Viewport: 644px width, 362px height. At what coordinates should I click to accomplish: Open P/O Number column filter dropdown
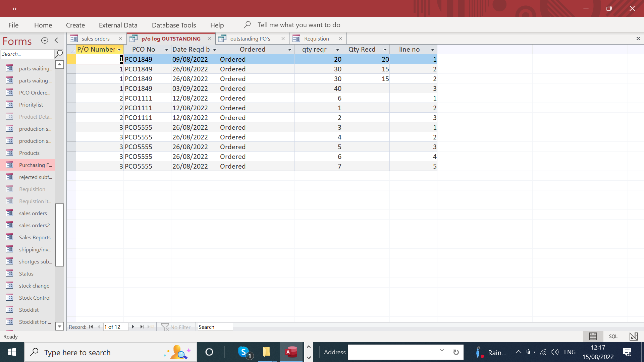[119, 50]
